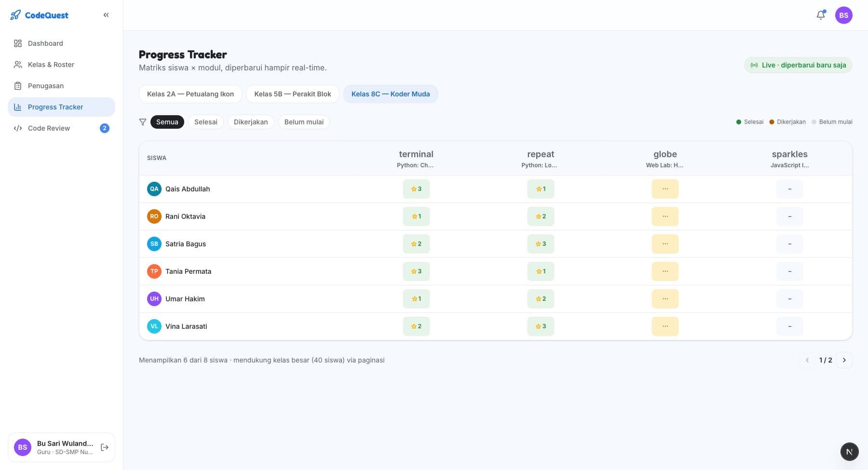Viewport: 868px width, 470px height.
Task: Navigate to Penugasan
Action: click(61, 86)
